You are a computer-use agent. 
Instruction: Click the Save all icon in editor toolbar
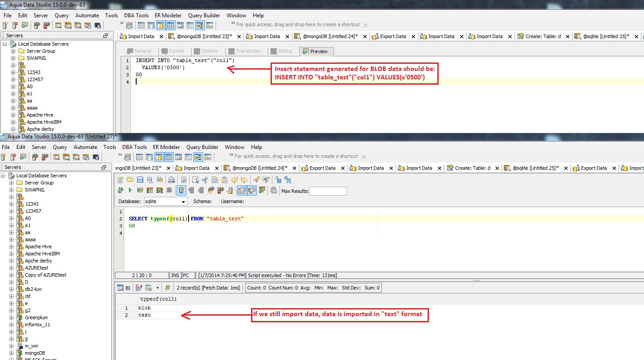160,180
